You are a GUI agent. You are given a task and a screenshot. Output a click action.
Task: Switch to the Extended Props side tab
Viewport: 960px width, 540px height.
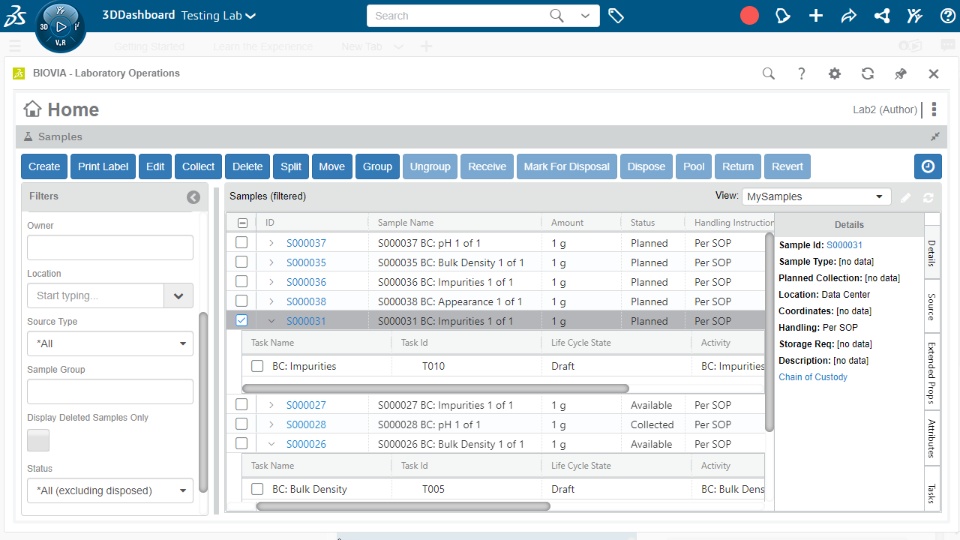[x=931, y=373]
